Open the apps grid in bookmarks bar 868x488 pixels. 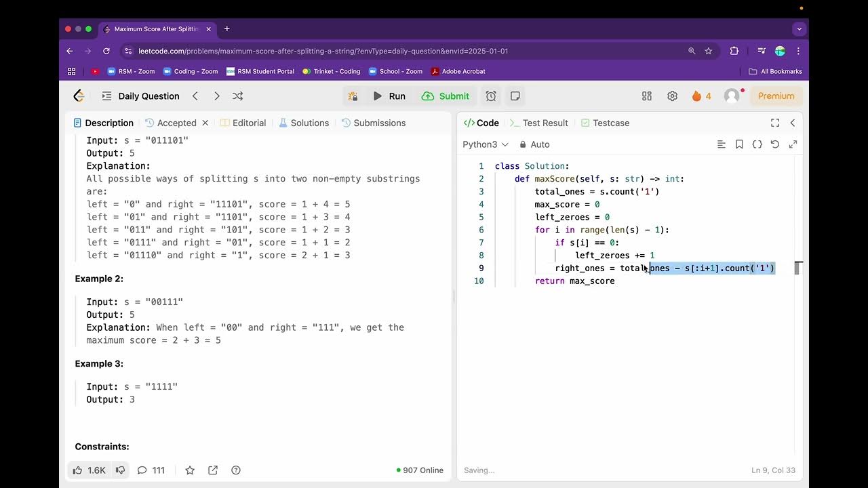click(72, 71)
